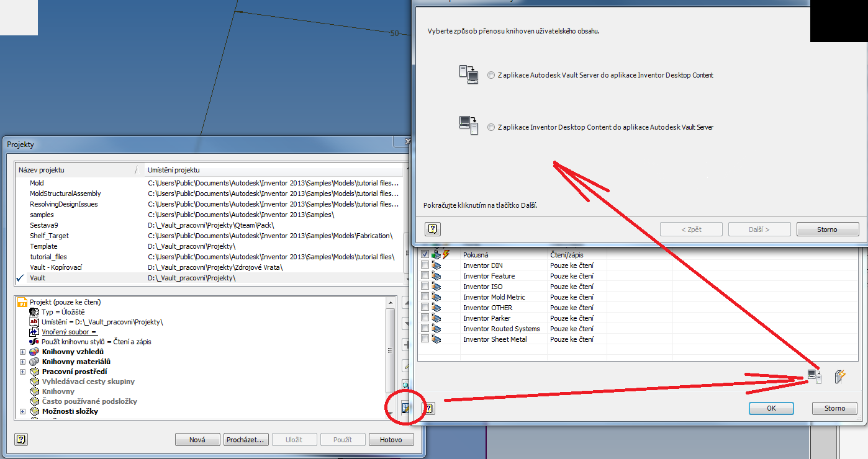
Task: Click Umístění projektu column header
Action: (273, 170)
